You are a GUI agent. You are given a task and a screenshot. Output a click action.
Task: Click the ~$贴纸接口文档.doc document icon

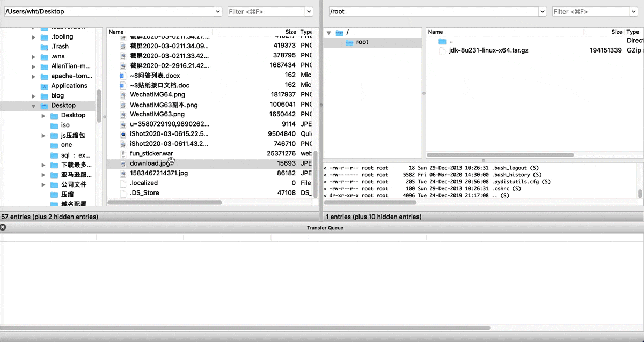click(x=122, y=85)
